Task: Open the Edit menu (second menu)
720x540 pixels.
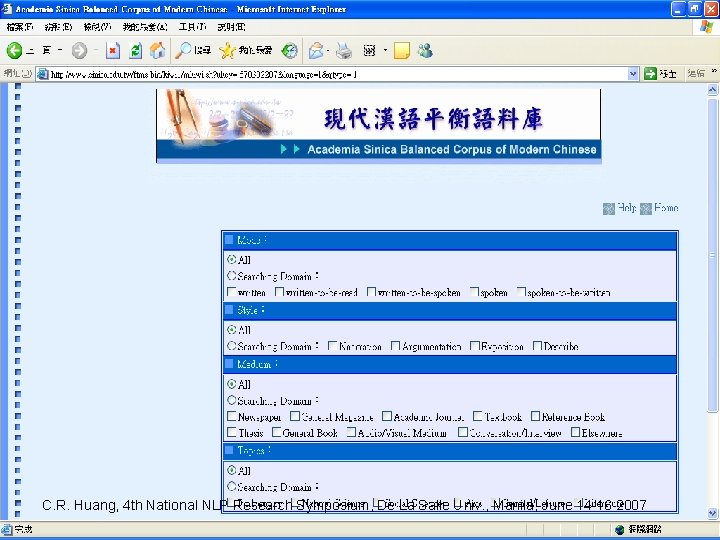Action: click(x=58, y=27)
